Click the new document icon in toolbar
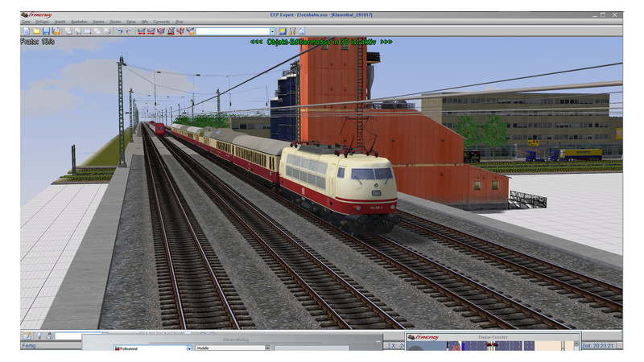 pyautogui.click(x=27, y=31)
